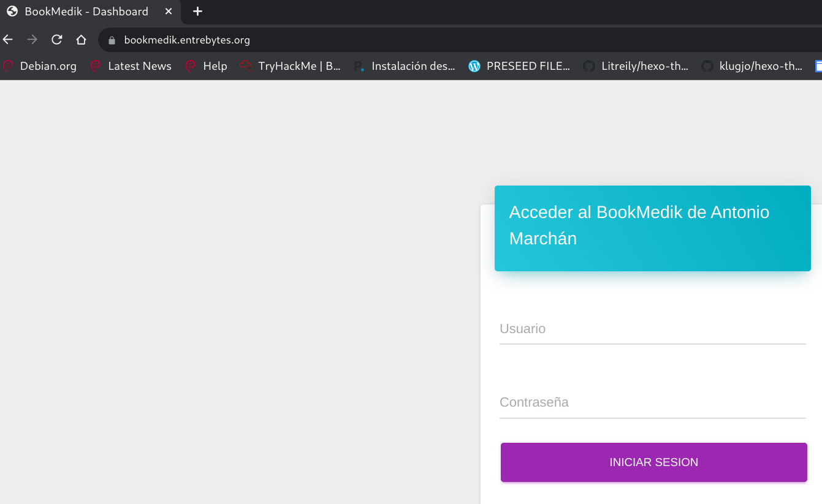Screen dimensions: 822x504
Task: Open the Debian.org bookmark
Action: point(40,66)
